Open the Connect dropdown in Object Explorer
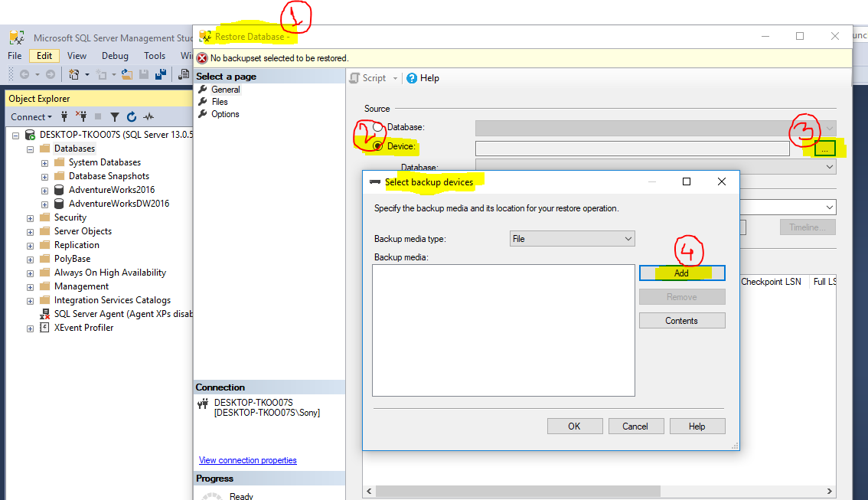Viewport: 868px width, 500px height. (31, 117)
